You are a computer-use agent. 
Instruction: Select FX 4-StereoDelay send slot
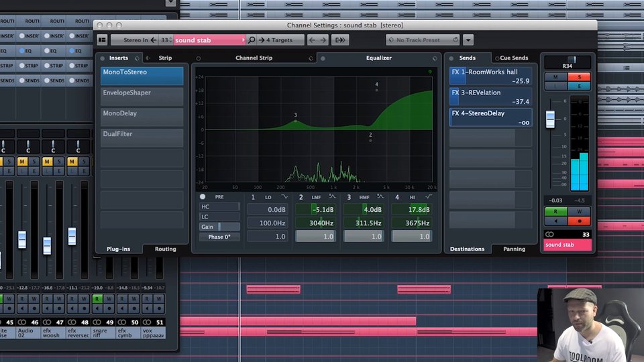pyautogui.click(x=491, y=117)
